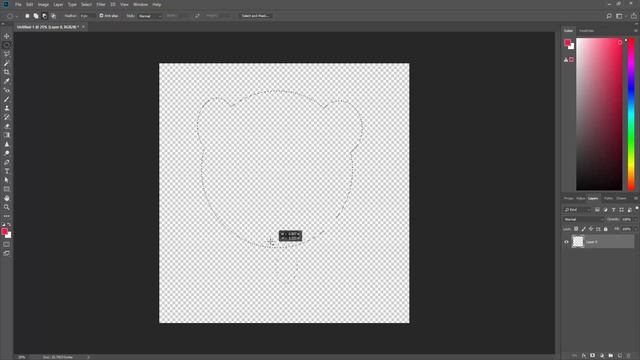Screen dimensions: 640x360
Task: Select the Gradient tool
Action: tap(7, 135)
